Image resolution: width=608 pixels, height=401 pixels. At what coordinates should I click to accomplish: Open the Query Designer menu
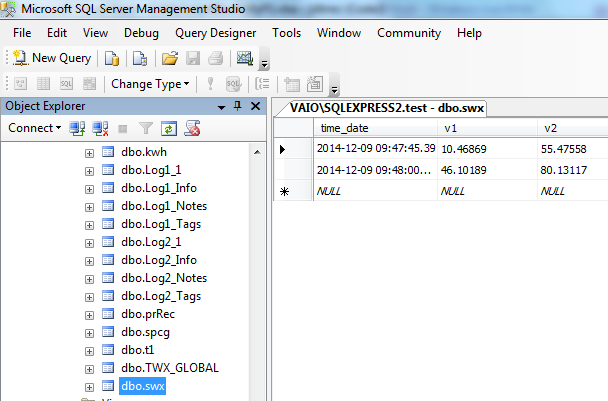coord(215,33)
